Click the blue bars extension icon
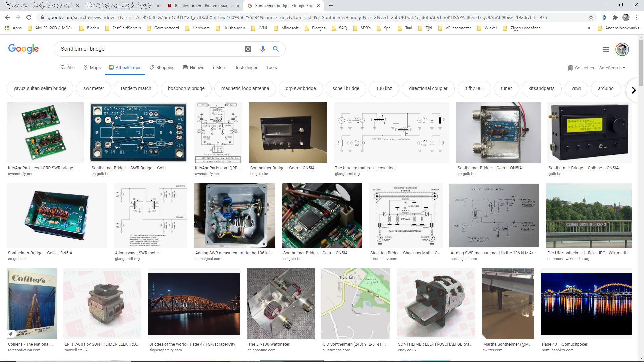 pyautogui.click(x=604, y=17)
